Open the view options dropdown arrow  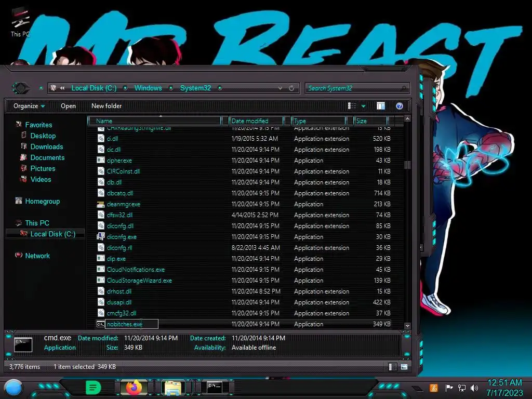[363, 106]
